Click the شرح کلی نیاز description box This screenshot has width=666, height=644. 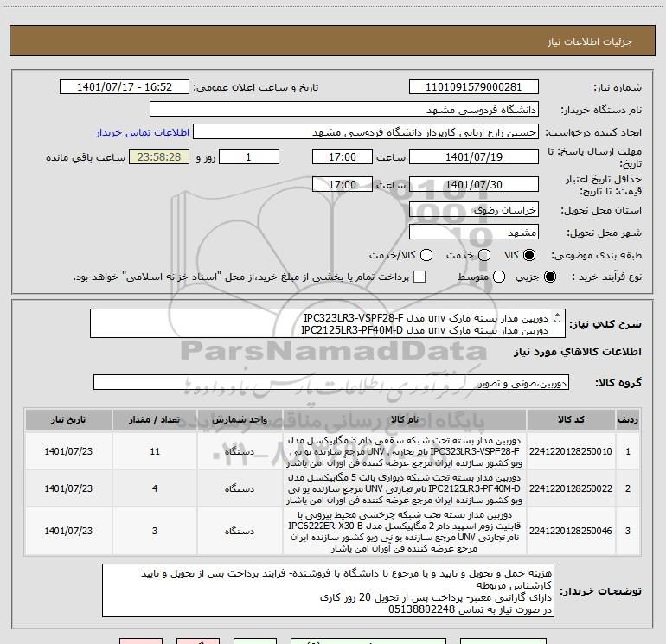pyautogui.click(x=328, y=323)
